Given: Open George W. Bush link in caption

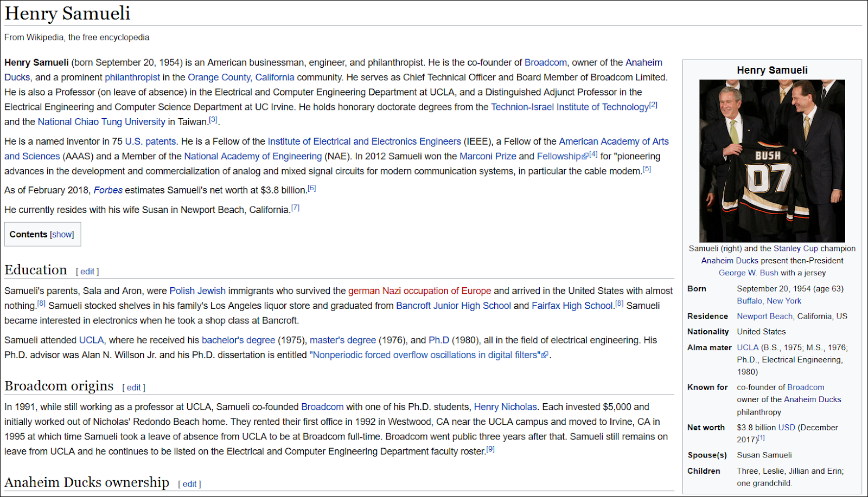Looking at the screenshot, I should click(x=749, y=273).
